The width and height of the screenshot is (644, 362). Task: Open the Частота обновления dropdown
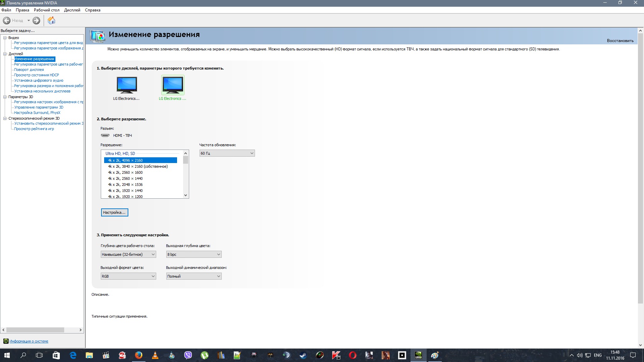[x=227, y=153]
